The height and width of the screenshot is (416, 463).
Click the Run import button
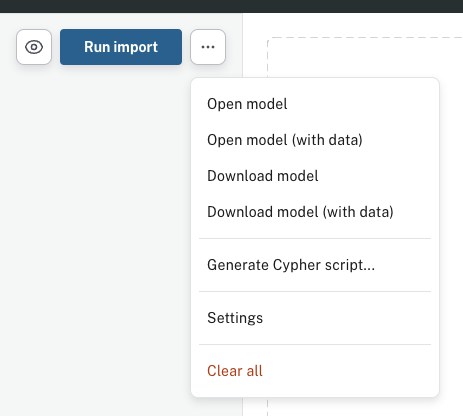(121, 47)
